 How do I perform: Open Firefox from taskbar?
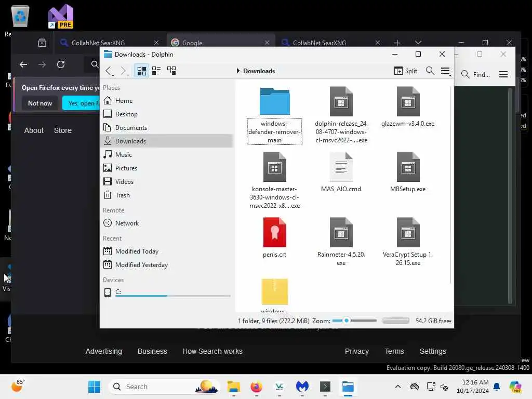click(x=256, y=387)
